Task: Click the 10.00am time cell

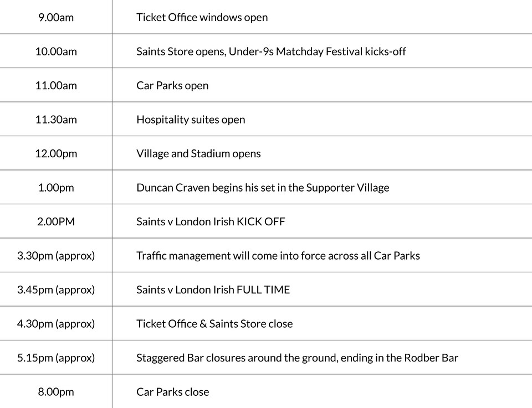Action: pos(56,51)
